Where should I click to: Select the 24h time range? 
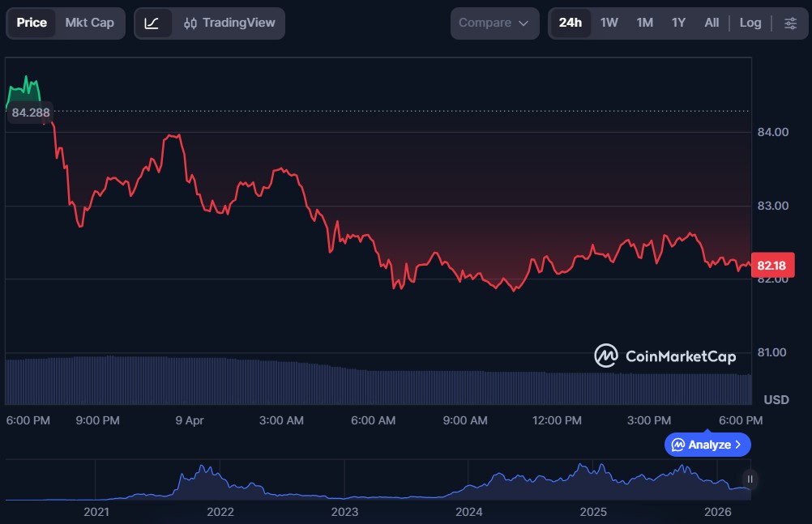pyautogui.click(x=570, y=23)
